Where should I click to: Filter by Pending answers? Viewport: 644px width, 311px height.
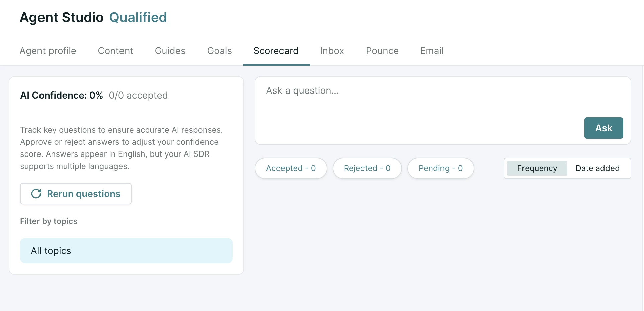pos(440,168)
